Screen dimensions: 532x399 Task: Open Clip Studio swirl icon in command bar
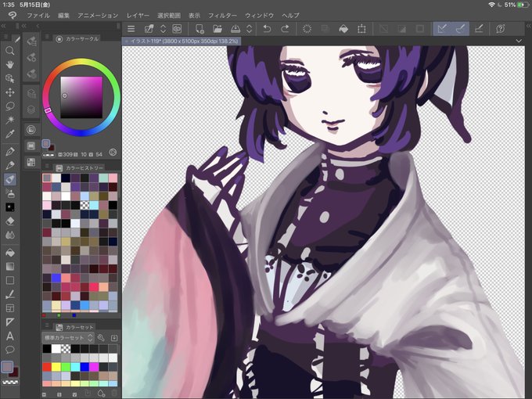pyautogui.click(x=177, y=29)
